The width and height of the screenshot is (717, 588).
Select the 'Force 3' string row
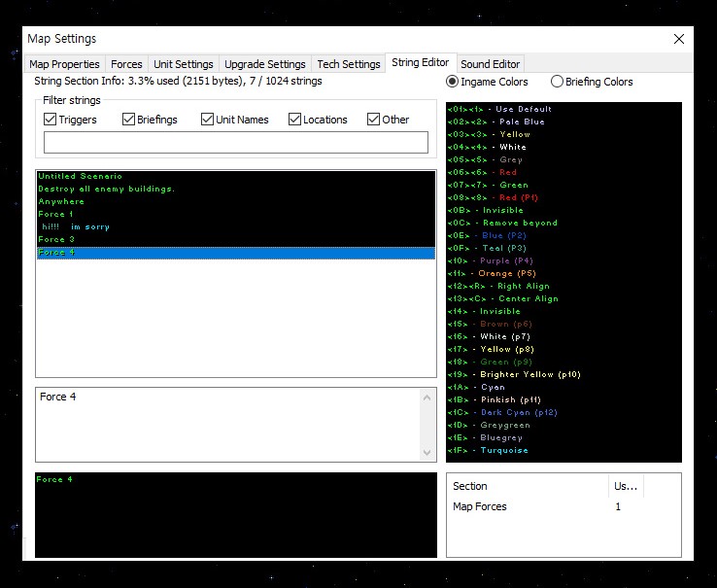236,239
